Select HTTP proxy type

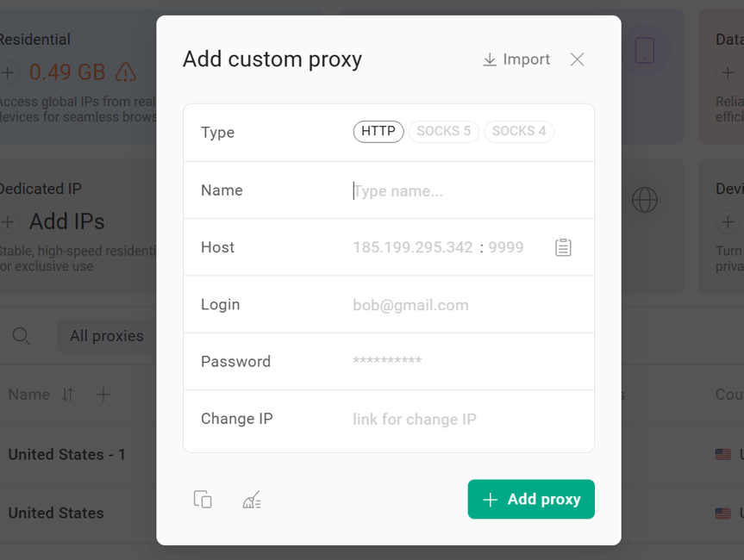[x=378, y=131]
